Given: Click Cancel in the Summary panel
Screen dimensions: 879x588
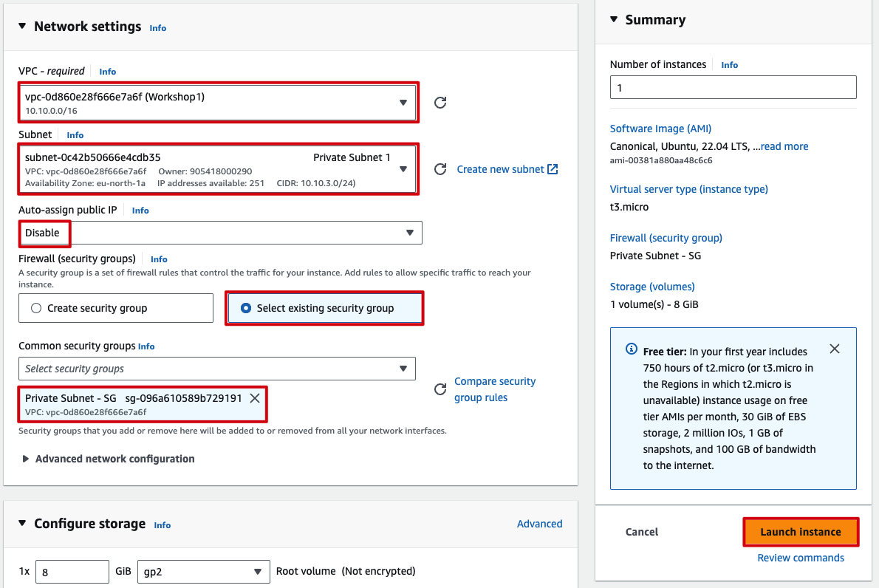Looking at the screenshot, I should click(x=641, y=532).
